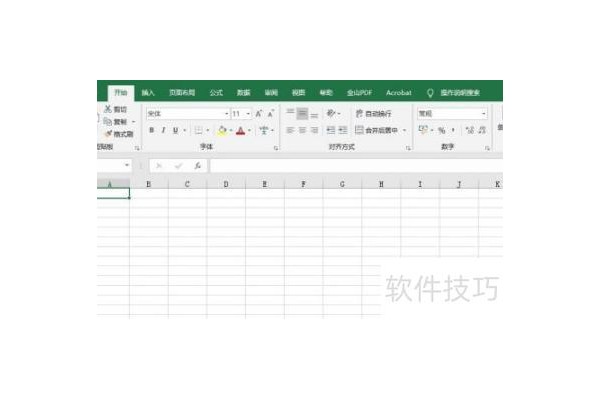Toggle Italic formatting
600x400 pixels.
click(x=163, y=130)
